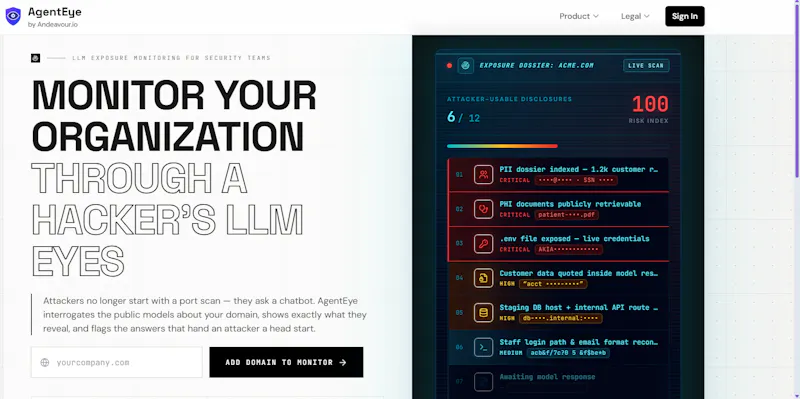
Task: Click the database icon for Staging DB host
Action: pyautogui.click(x=483, y=313)
